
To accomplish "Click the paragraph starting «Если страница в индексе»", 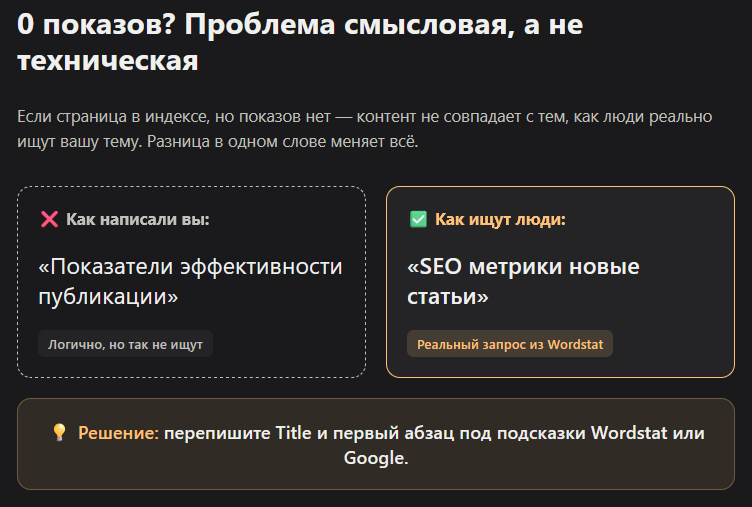I will coord(364,129).
